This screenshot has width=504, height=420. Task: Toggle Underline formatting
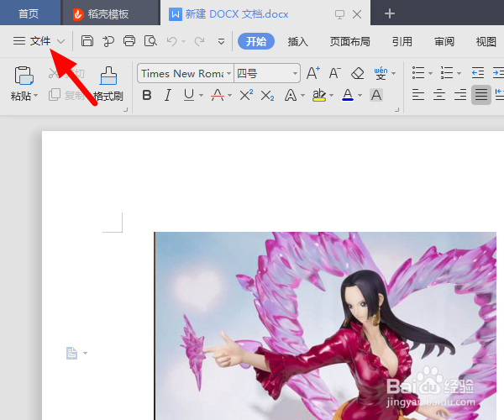click(x=189, y=95)
